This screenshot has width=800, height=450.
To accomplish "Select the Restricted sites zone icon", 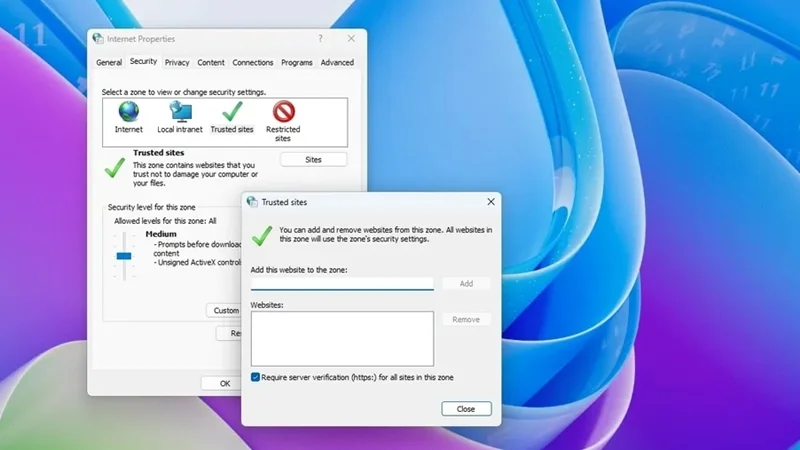I will click(284, 111).
